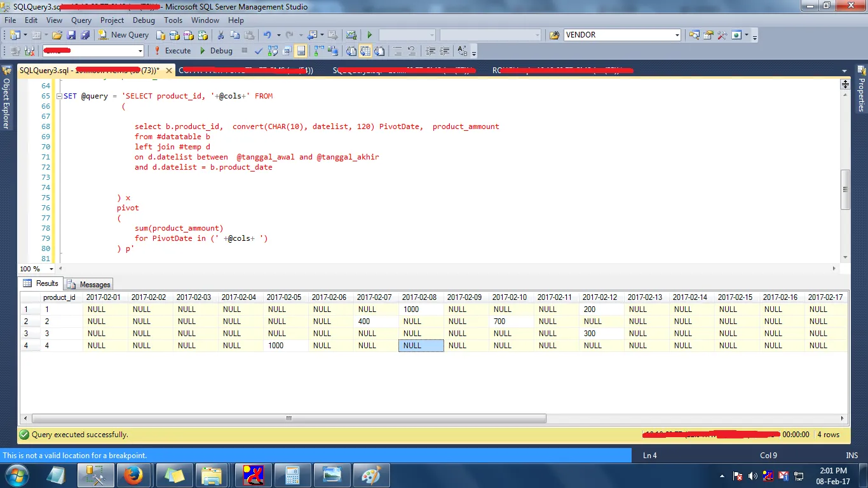Click the Firefox icon in the taskbar

[133, 475]
